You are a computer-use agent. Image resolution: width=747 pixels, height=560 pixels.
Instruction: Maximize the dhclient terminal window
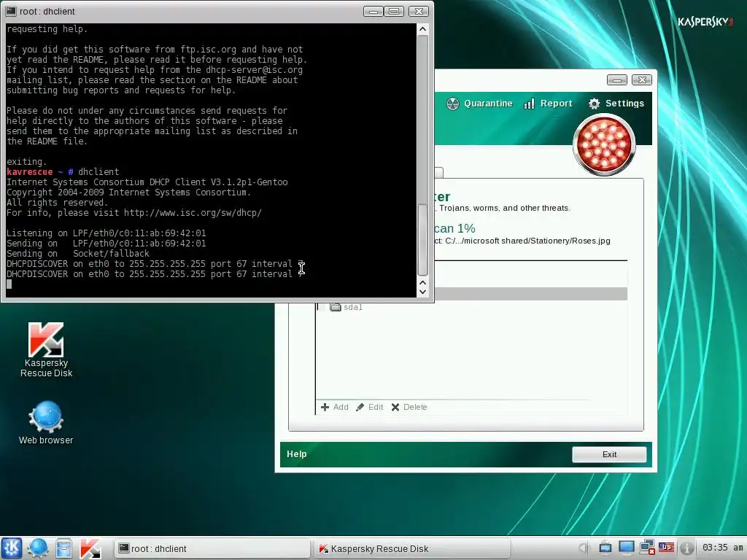coord(394,12)
